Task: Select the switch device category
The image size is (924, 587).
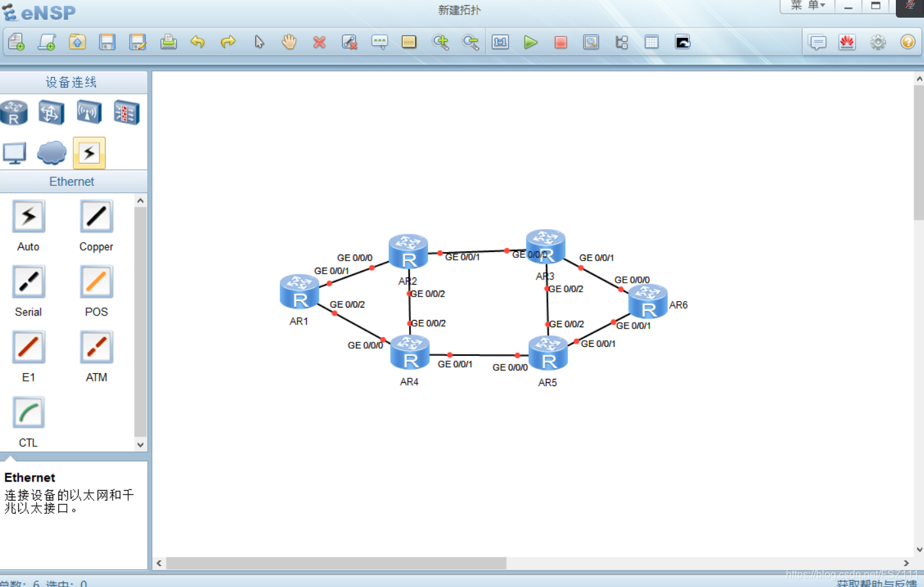Action: click(x=51, y=113)
